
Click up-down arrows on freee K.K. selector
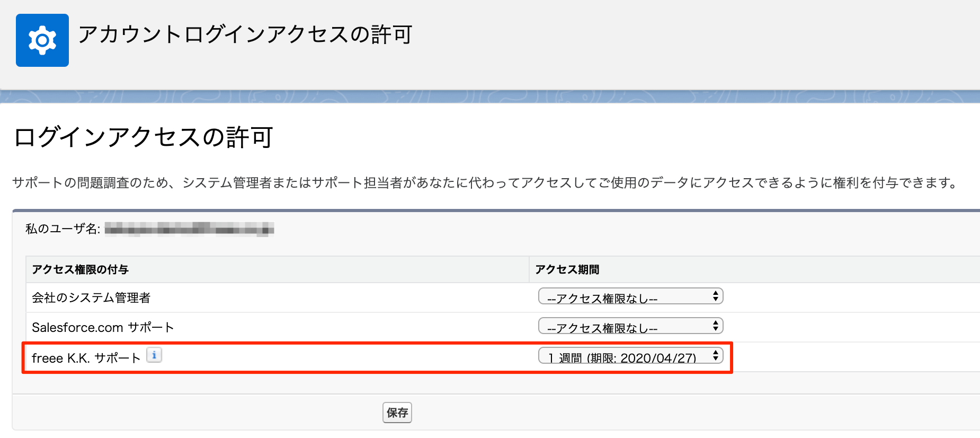point(715,355)
